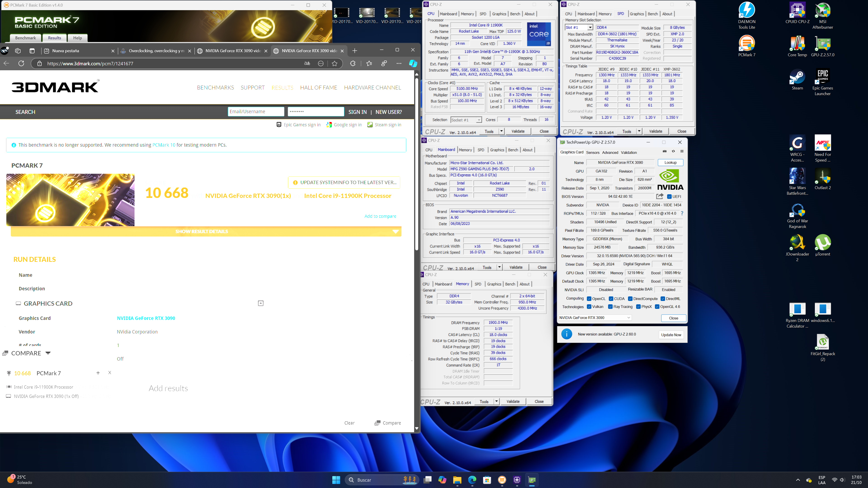Open Microsoft Edge from taskbar

click(x=472, y=480)
